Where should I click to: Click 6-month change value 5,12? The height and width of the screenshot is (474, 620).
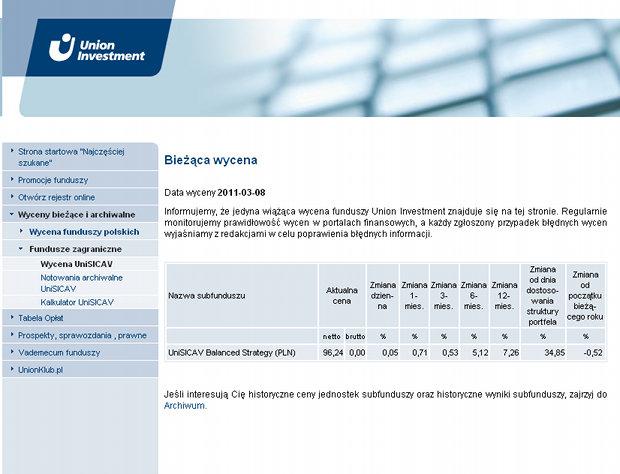480,353
